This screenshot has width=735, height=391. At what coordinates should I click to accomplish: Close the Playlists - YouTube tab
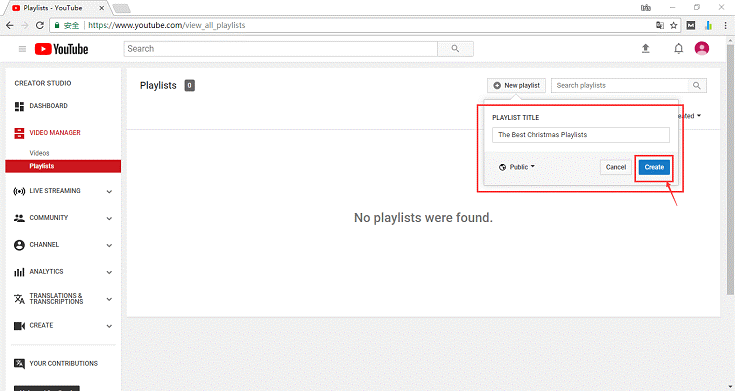tap(101, 8)
